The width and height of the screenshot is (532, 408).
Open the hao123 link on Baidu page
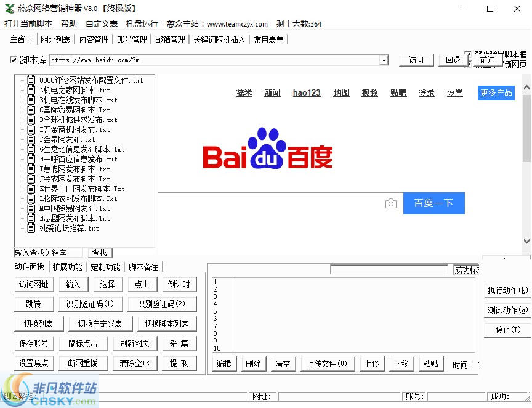point(307,92)
